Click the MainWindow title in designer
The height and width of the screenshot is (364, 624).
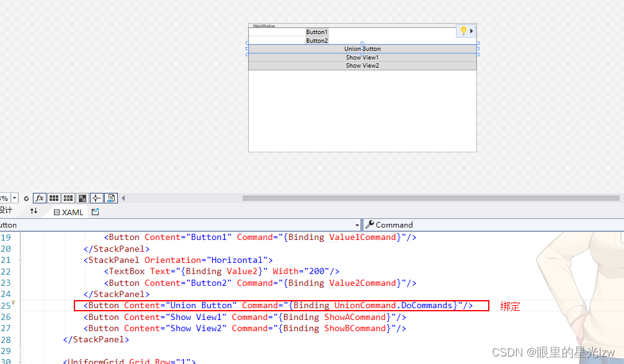pyautogui.click(x=264, y=26)
